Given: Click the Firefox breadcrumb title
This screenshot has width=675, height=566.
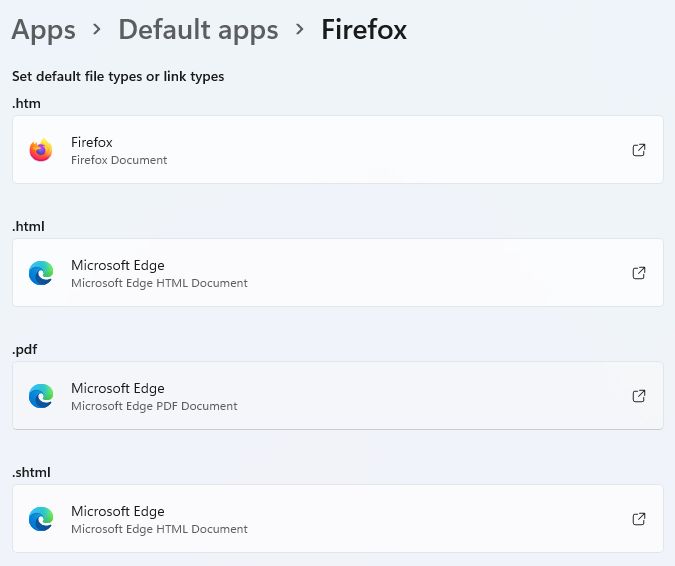Looking at the screenshot, I should 364,30.
